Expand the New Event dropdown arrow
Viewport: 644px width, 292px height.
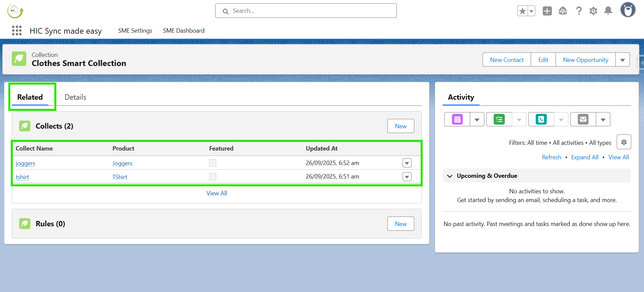click(x=477, y=119)
